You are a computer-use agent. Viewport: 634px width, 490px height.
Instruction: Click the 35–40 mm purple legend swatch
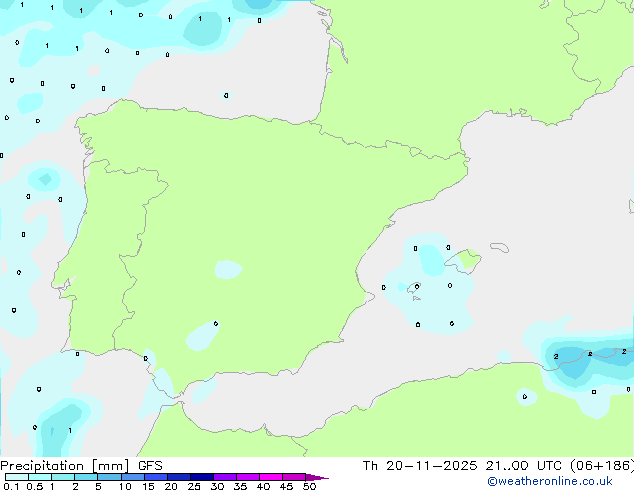click(x=248, y=477)
